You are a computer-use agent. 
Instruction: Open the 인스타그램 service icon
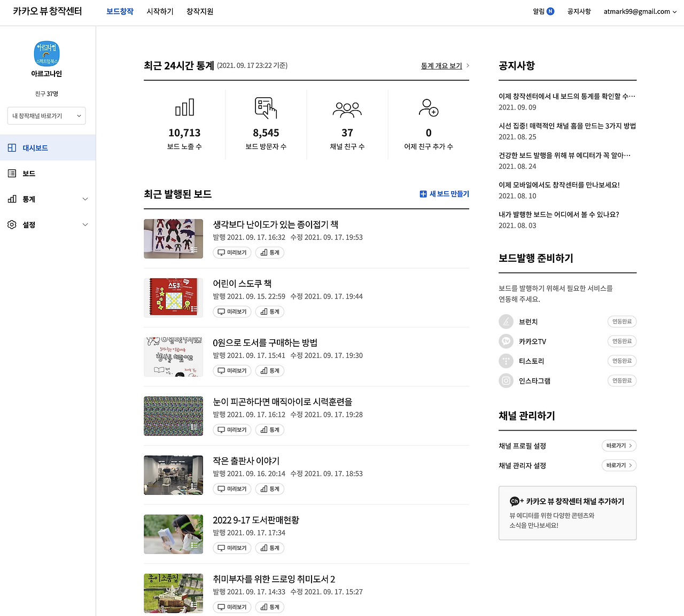[506, 380]
